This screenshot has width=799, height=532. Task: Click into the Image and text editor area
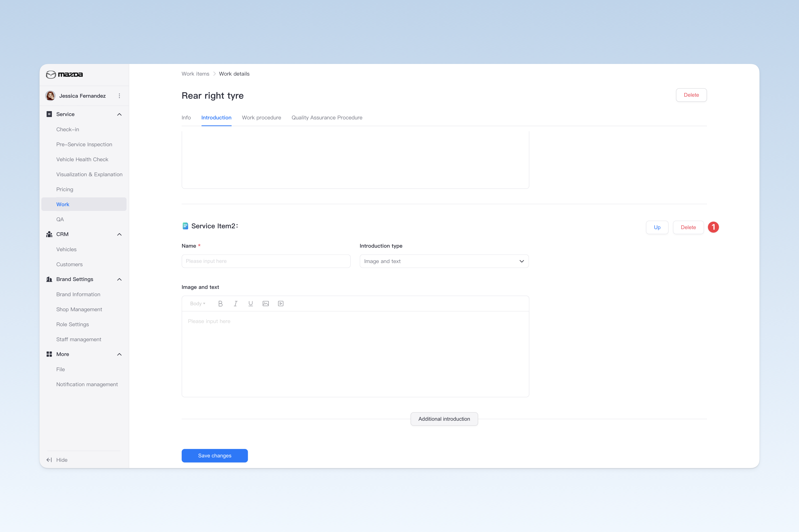click(355, 354)
